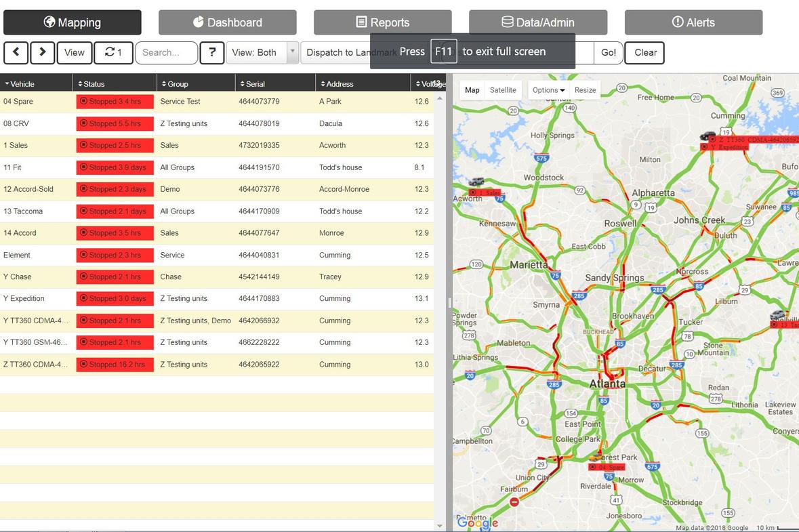Viewport: 799px width, 532px height.
Task: Select the Element vehicle row
Action: 217,255
